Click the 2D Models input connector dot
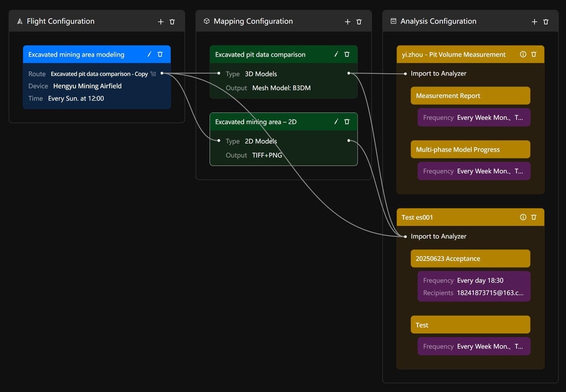 (x=219, y=141)
